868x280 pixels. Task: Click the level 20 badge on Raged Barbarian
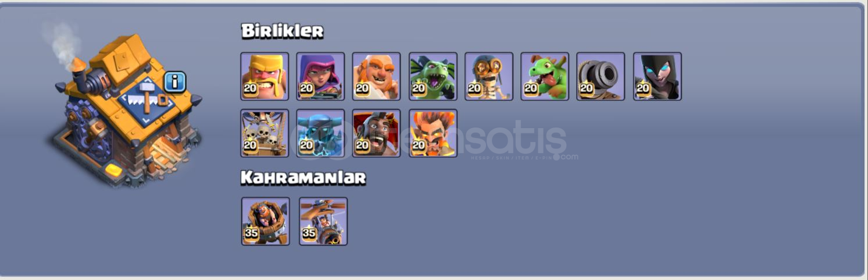pos(251,88)
